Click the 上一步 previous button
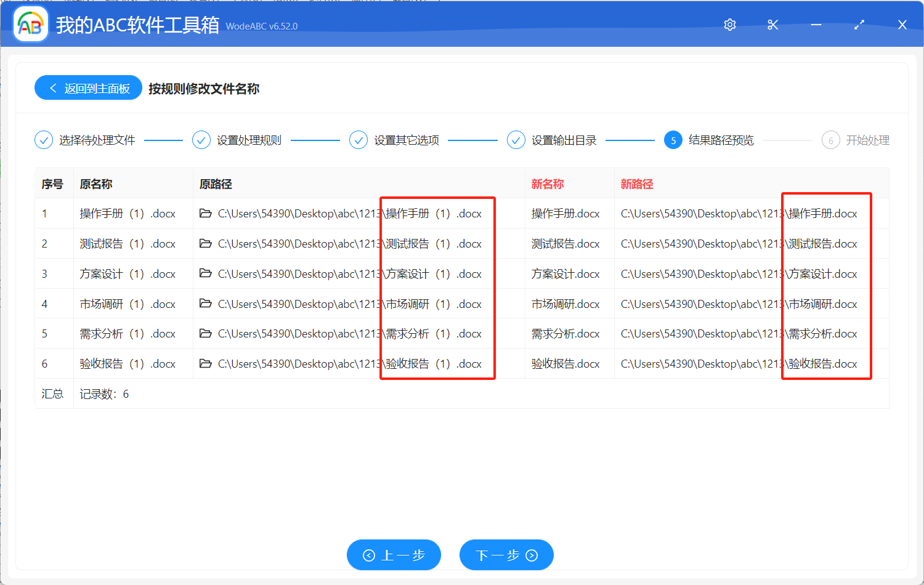This screenshot has height=585, width=924. (394, 554)
